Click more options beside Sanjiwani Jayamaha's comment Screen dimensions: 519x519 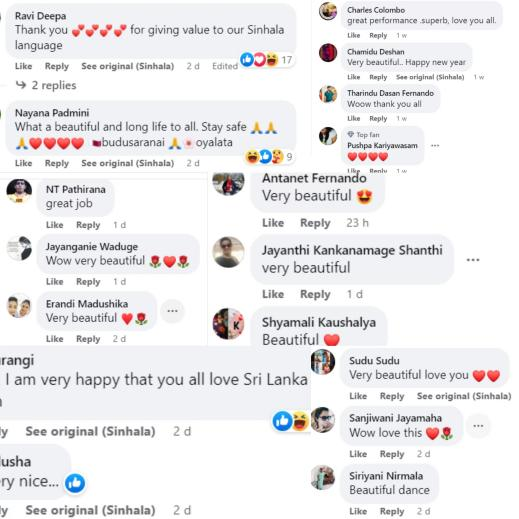pyautogui.click(x=478, y=426)
